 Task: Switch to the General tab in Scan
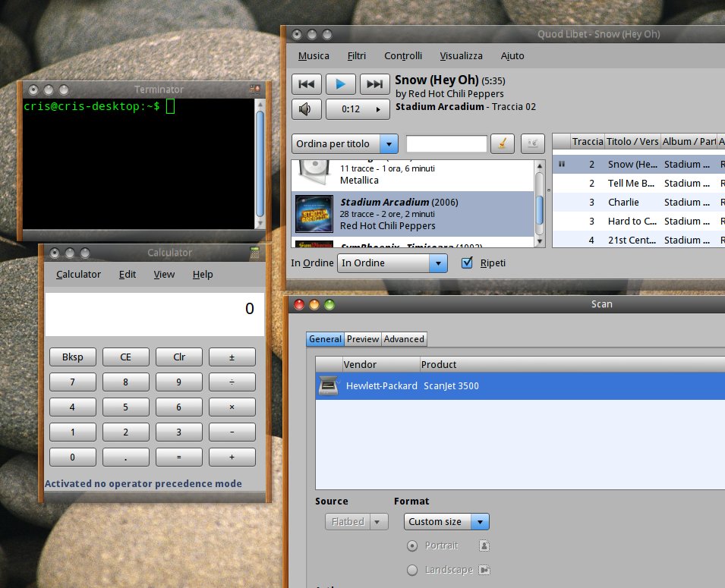click(x=325, y=339)
